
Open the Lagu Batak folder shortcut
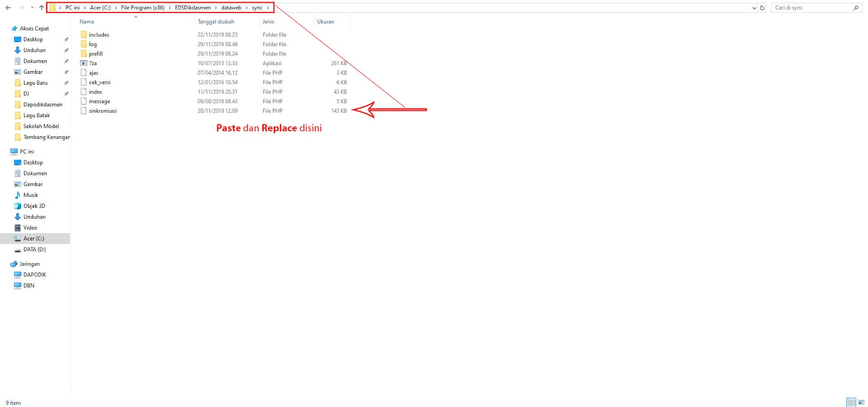36,115
